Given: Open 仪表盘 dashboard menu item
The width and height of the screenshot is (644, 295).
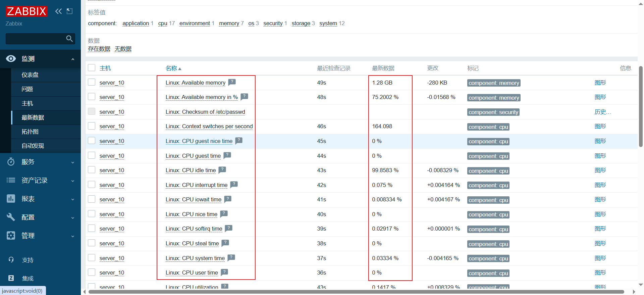Looking at the screenshot, I should [30, 75].
